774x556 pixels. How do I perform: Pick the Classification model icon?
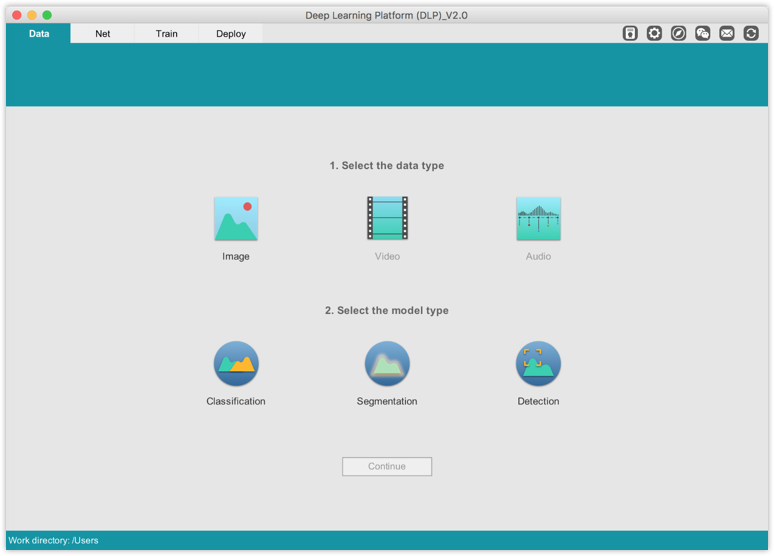pos(236,364)
